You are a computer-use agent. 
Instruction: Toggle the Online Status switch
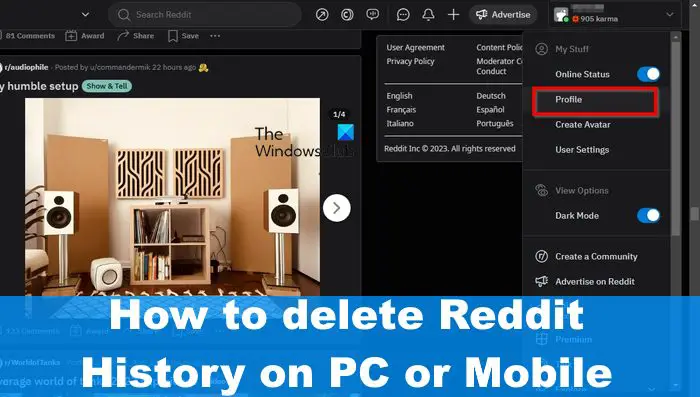(648, 74)
